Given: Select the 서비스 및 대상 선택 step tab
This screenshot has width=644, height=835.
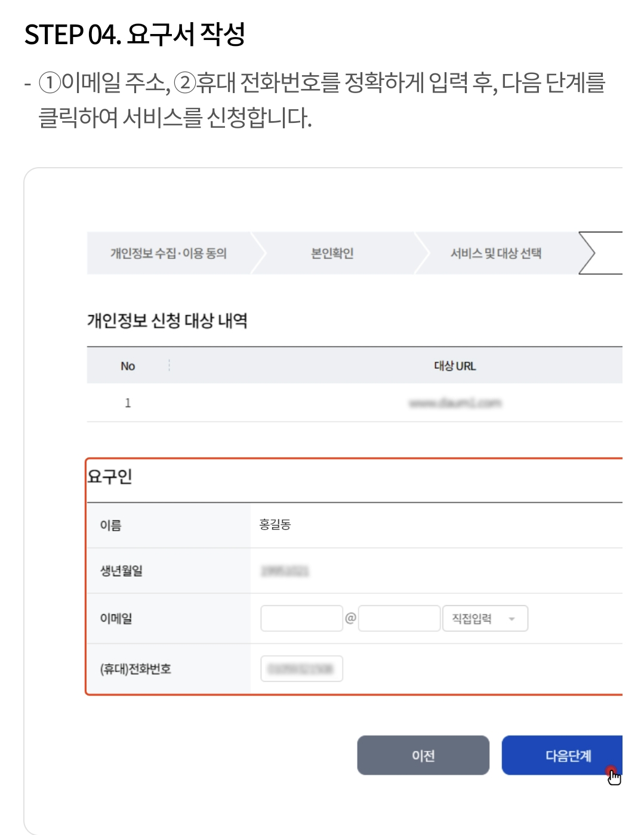Looking at the screenshot, I should (x=498, y=252).
